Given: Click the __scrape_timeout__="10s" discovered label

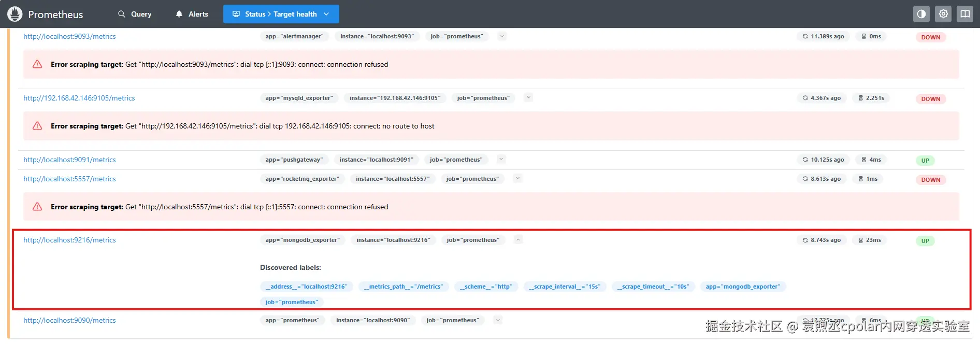Looking at the screenshot, I should point(653,286).
